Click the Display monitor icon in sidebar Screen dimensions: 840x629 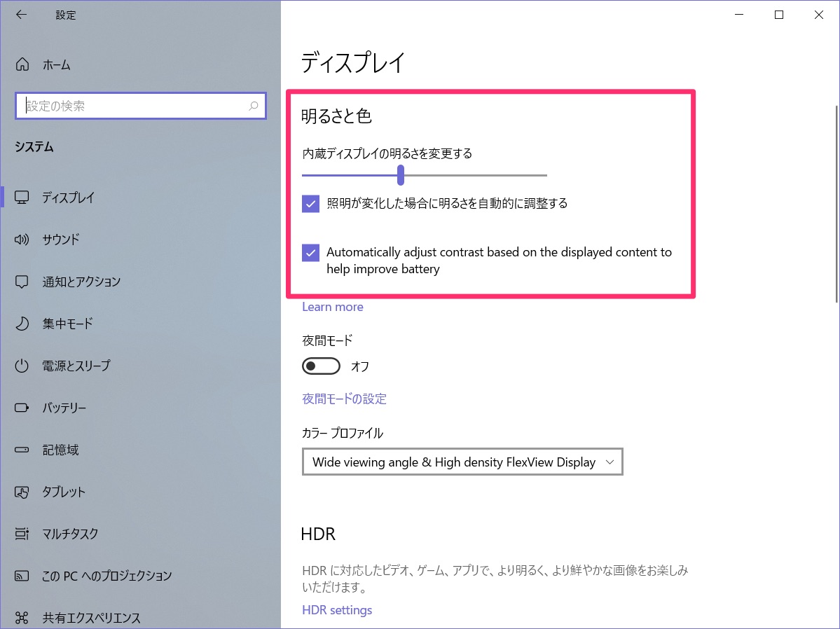[22, 197]
